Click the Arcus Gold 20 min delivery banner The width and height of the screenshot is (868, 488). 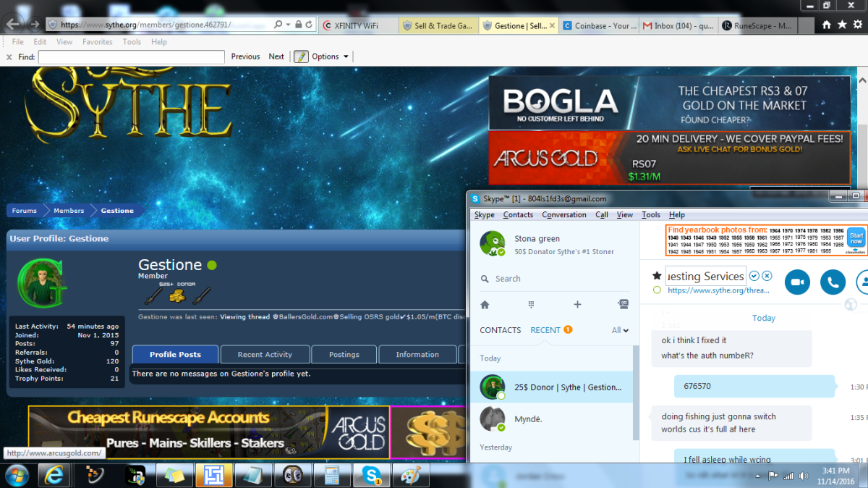(x=669, y=158)
